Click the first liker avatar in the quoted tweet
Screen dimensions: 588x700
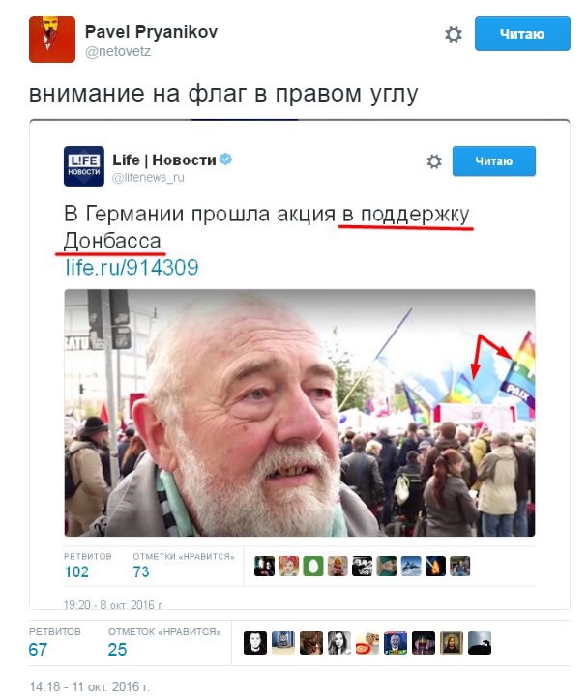(264, 566)
